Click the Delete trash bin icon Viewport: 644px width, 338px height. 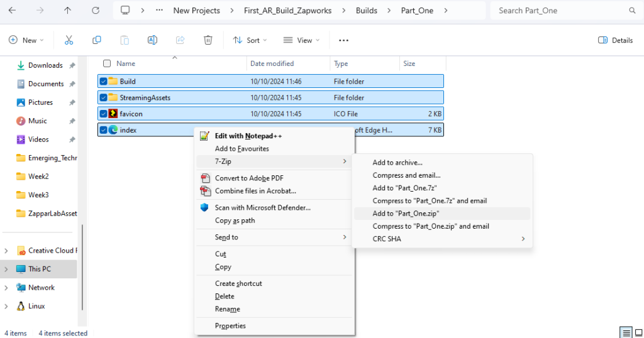coord(208,40)
